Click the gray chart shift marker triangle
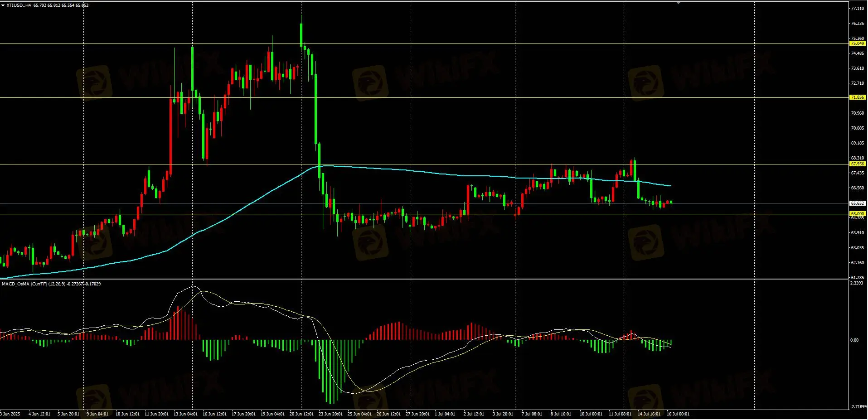 coord(678,3)
